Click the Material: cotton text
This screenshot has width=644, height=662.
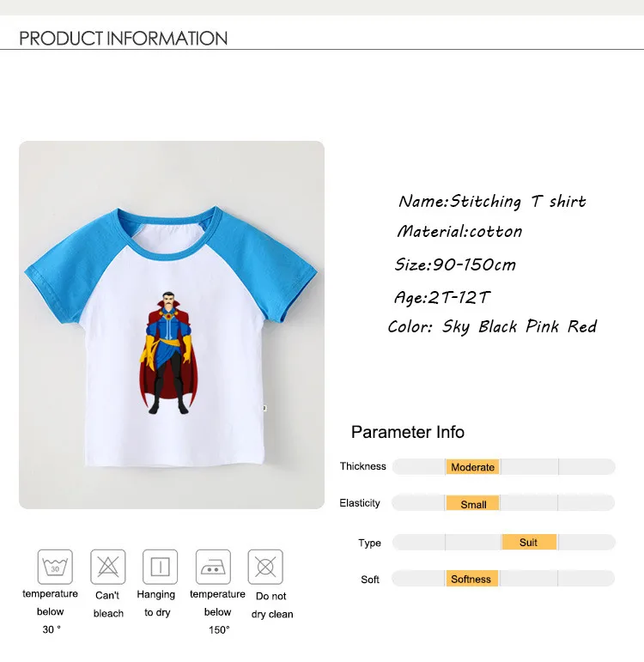point(459,231)
